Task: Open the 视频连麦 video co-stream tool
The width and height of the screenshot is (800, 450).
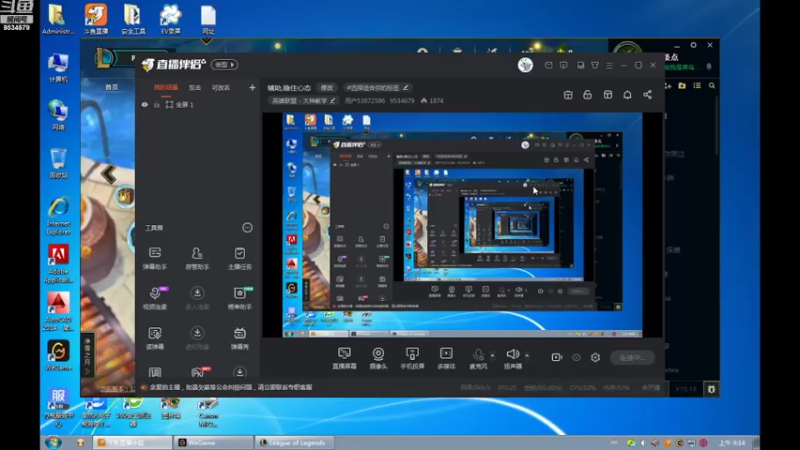Action: [155, 297]
